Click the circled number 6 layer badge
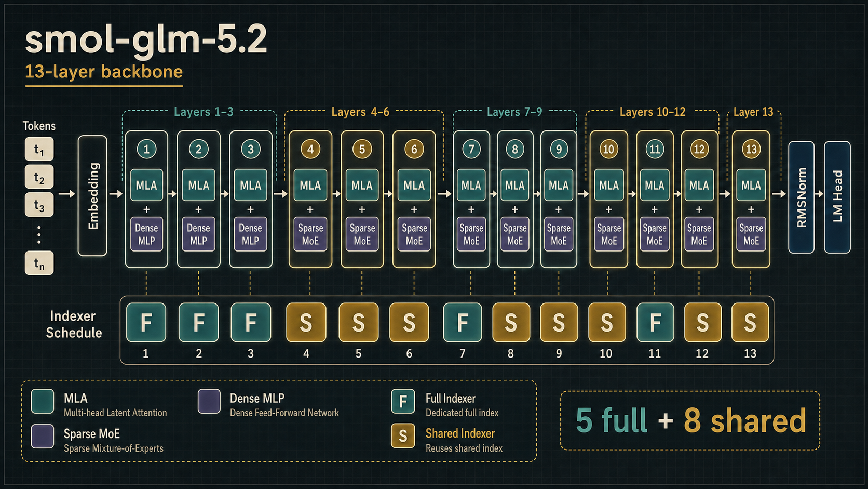 tap(414, 150)
